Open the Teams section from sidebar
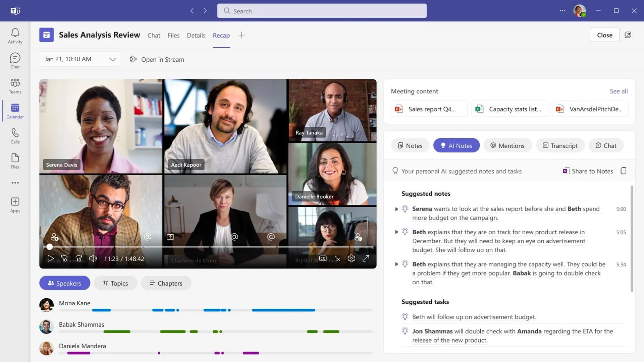644x362 pixels. click(15, 85)
